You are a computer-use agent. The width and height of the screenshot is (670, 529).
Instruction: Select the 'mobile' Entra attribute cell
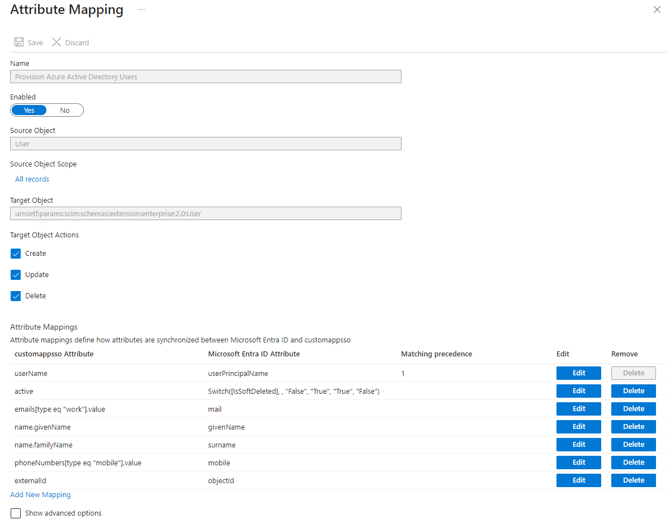click(x=219, y=463)
